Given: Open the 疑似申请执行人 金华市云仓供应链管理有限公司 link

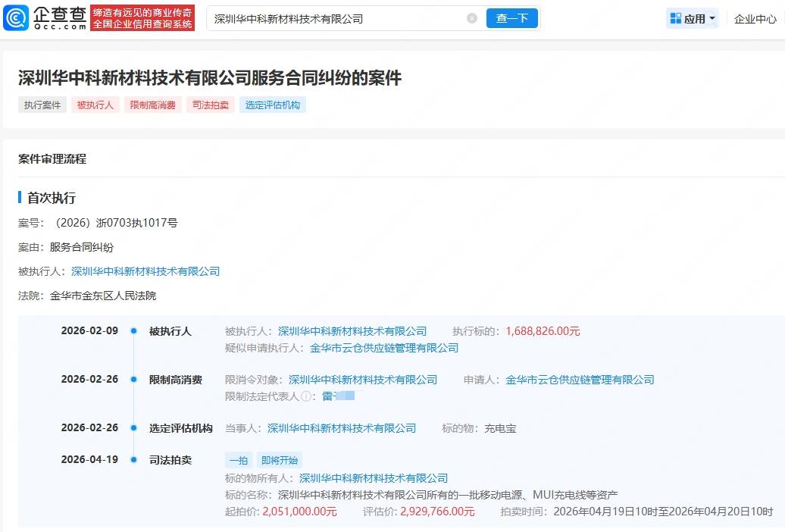Looking at the screenshot, I should coord(384,348).
